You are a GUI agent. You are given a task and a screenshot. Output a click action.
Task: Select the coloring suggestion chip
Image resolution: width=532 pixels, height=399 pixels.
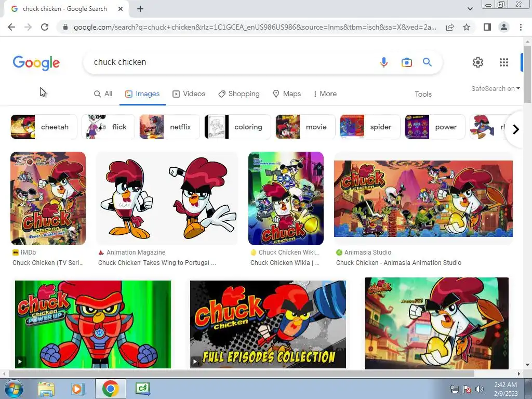tap(237, 127)
